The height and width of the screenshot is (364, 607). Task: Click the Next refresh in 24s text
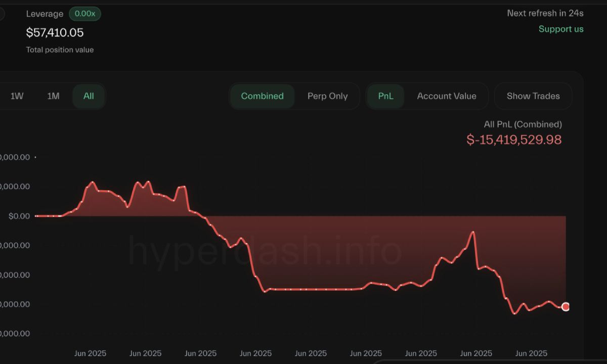click(545, 13)
